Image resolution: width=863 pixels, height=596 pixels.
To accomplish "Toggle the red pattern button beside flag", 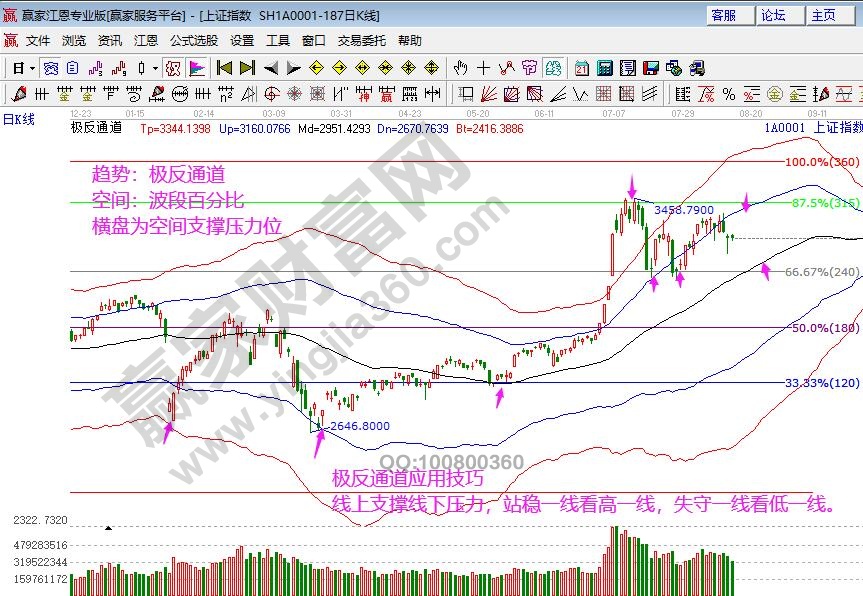I will pos(172,68).
